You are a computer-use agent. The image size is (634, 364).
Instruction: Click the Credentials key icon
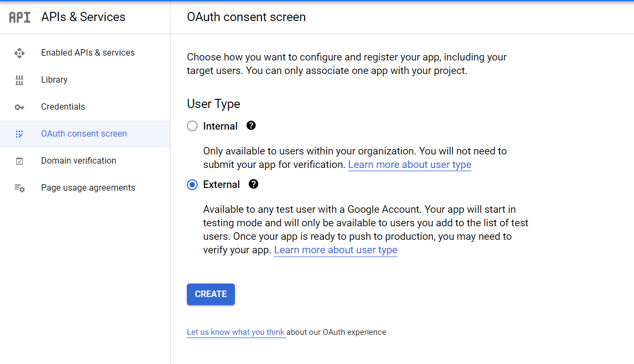(19, 107)
